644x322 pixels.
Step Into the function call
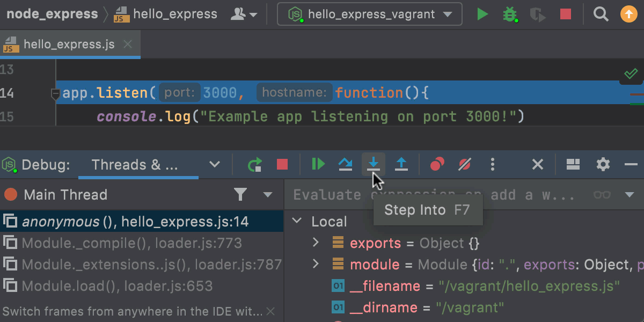click(x=374, y=164)
